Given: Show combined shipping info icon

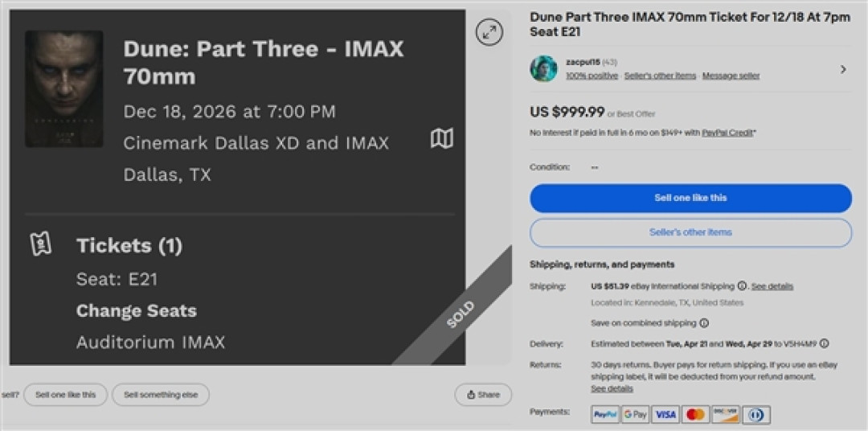Looking at the screenshot, I should coord(704,323).
